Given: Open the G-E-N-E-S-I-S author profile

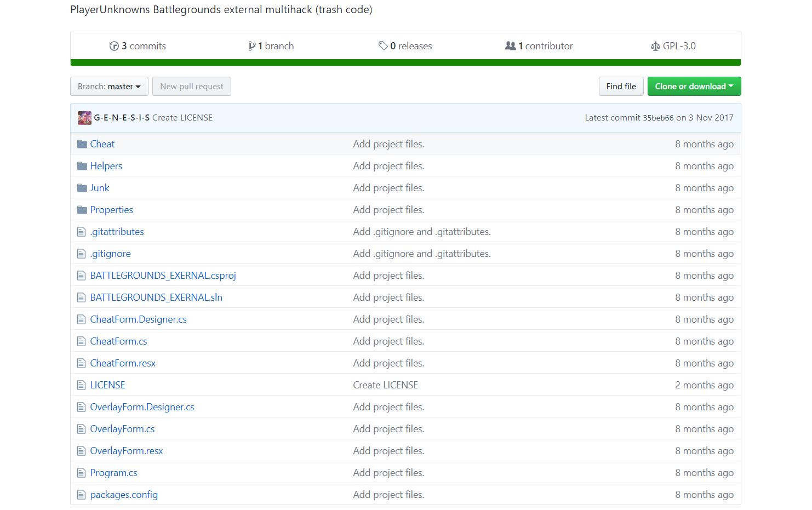Looking at the screenshot, I should (122, 118).
